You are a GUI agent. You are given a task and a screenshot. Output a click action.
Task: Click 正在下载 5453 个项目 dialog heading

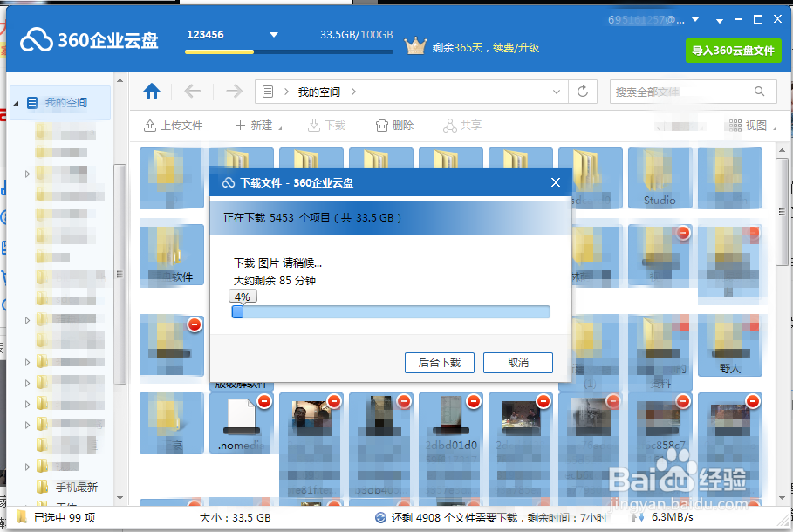click(x=312, y=218)
